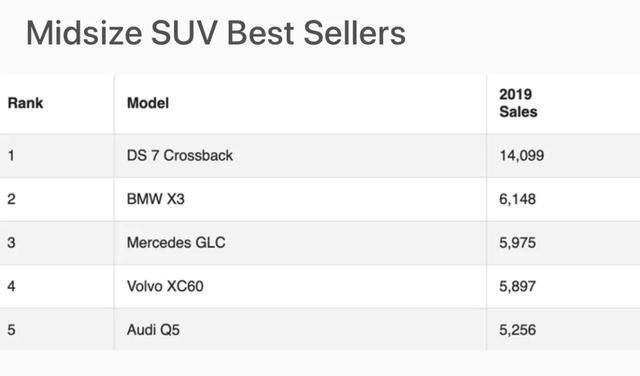The height and width of the screenshot is (376, 640).
Task: Select sales figure 6,148
Action: point(517,199)
